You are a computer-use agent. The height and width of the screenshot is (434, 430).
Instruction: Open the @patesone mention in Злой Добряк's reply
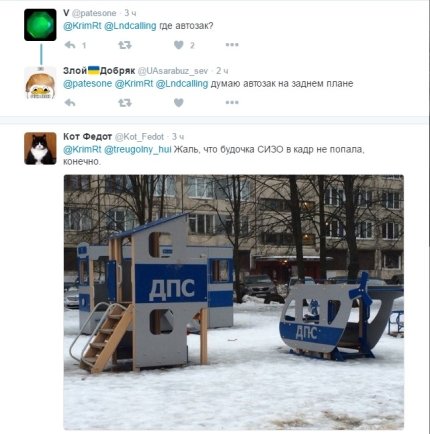(87, 84)
